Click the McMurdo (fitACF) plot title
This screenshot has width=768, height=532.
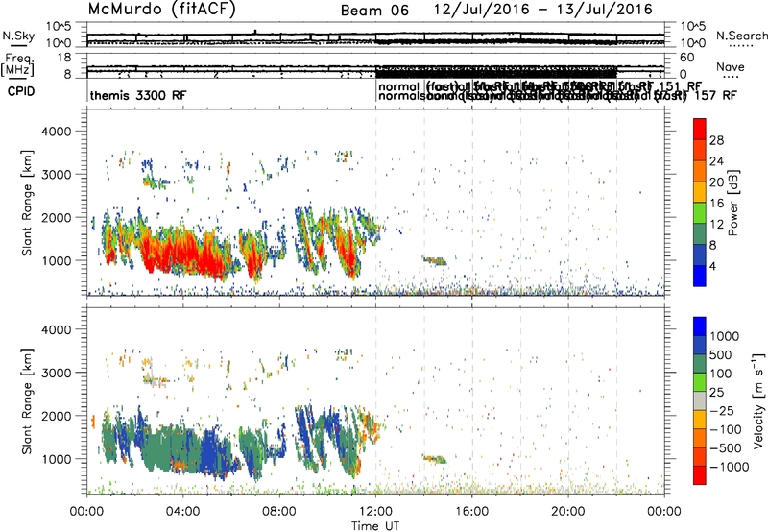point(161,10)
